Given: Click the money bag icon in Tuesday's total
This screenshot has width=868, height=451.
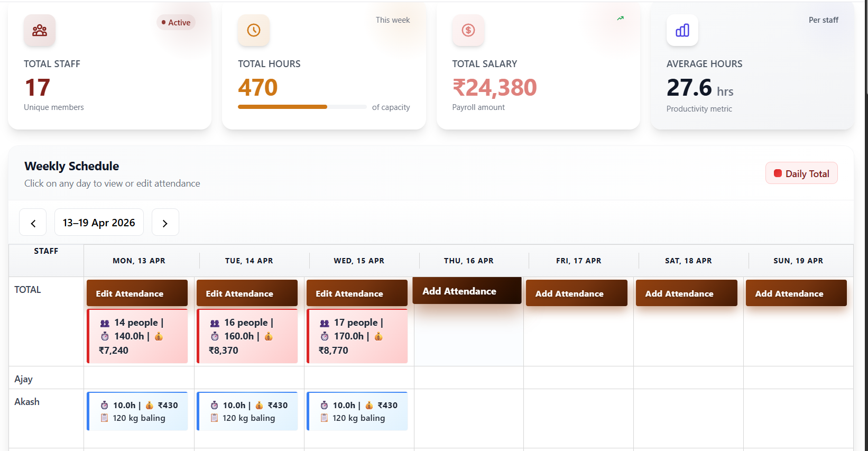Looking at the screenshot, I should click(x=269, y=336).
